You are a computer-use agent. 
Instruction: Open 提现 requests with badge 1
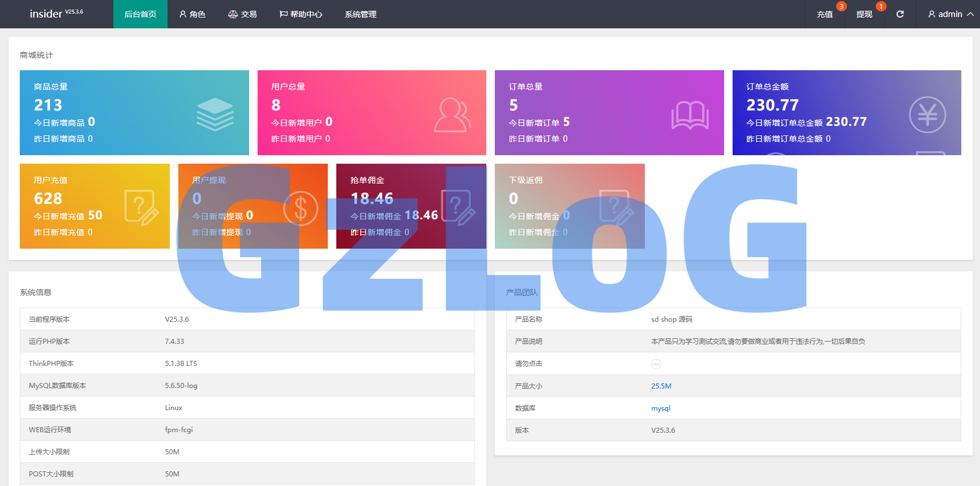(864, 14)
